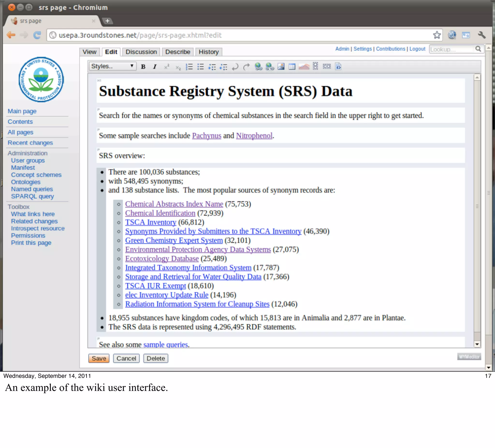Click the insert table icon
The height and width of the screenshot is (448, 495).
coord(292,67)
